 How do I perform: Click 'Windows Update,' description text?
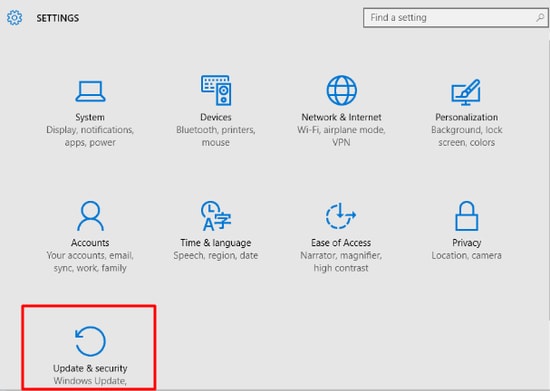coord(90,381)
